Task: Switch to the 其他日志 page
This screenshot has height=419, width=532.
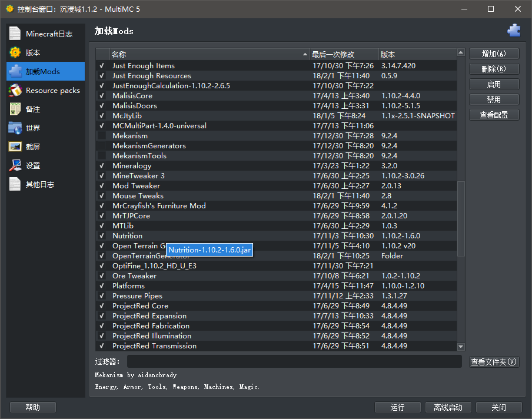Action: (45, 184)
